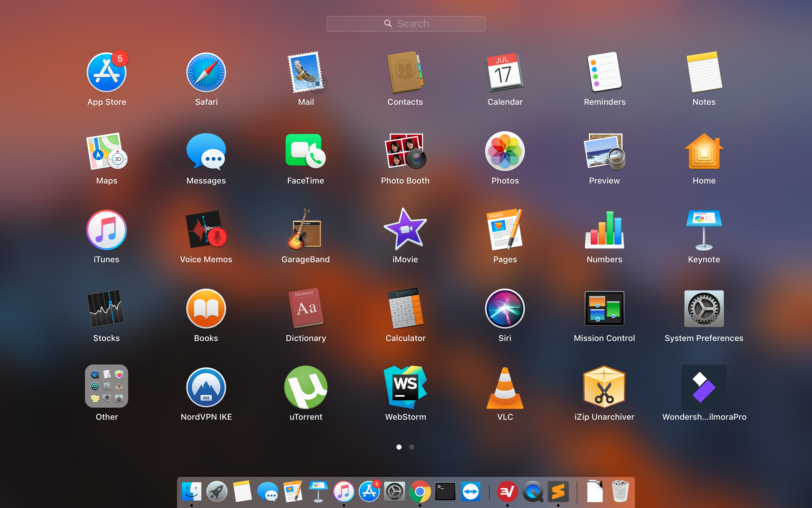Open the Calendar app
This screenshot has width=812, height=508.
click(x=505, y=72)
